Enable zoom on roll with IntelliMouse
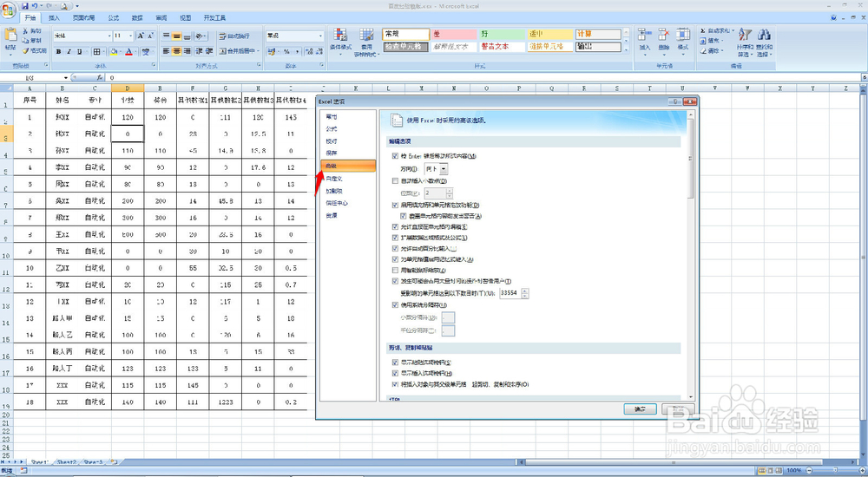 (x=395, y=271)
